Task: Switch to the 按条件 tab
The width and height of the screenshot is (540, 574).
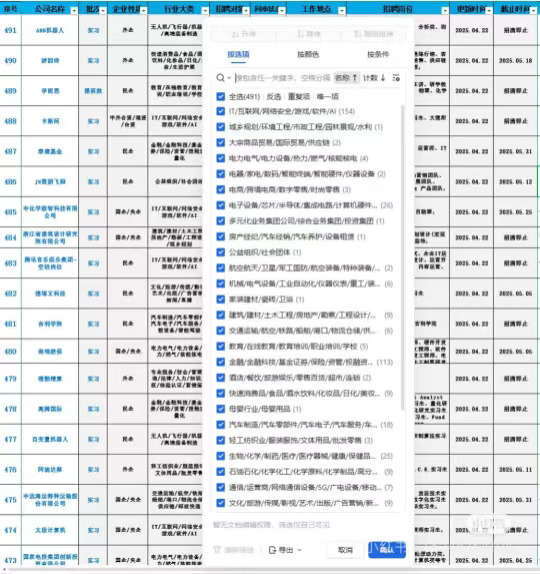Action: coord(378,55)
